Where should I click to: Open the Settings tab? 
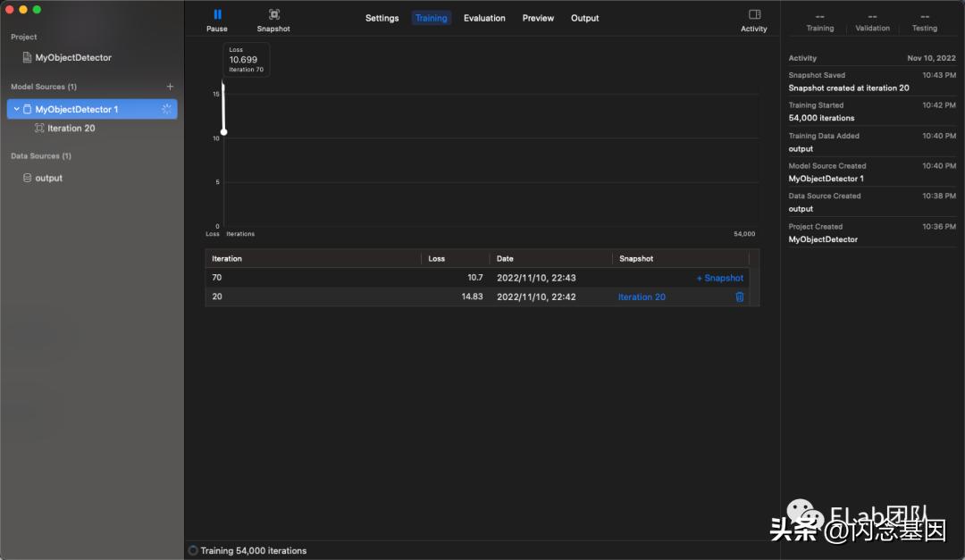(x=382, y=18)
